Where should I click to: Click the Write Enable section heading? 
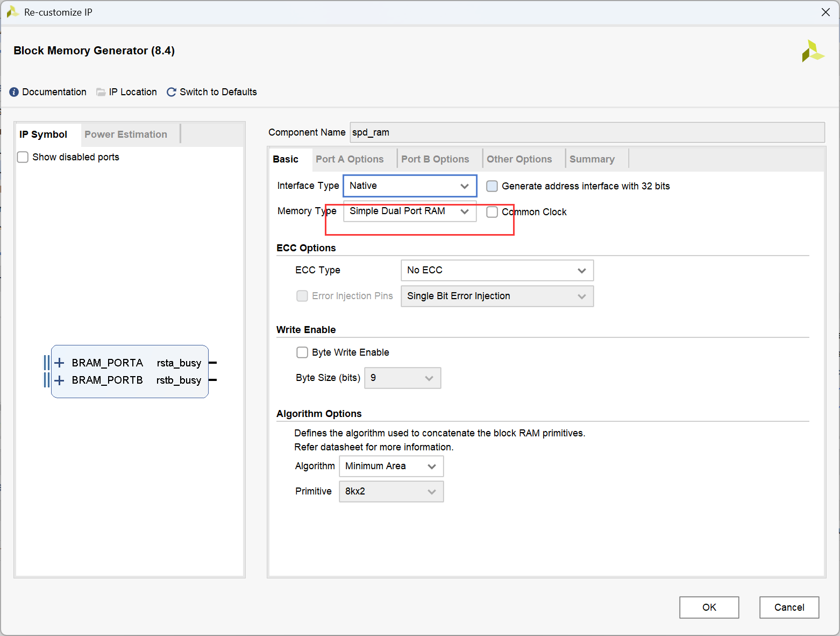click(306, 330)
